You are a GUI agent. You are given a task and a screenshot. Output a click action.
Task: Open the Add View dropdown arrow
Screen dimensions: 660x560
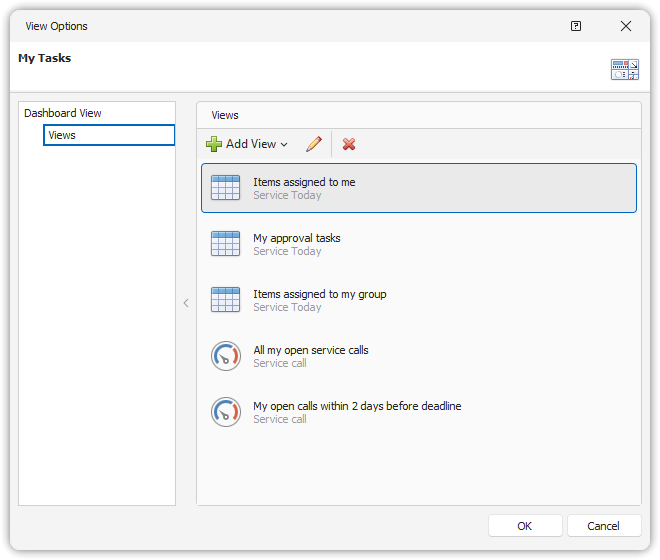pos(284,145)
